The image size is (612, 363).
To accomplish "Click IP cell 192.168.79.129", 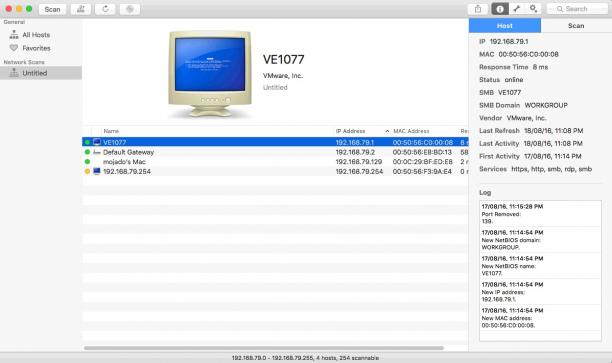I will pyautogui.click(x=359, y=162).
